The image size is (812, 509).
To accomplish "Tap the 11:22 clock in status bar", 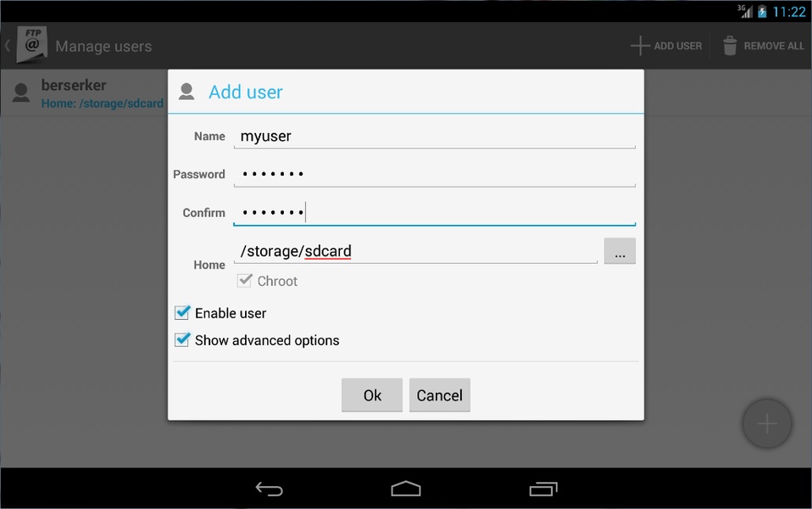I will pyautogui.click(x=789, y=11).
